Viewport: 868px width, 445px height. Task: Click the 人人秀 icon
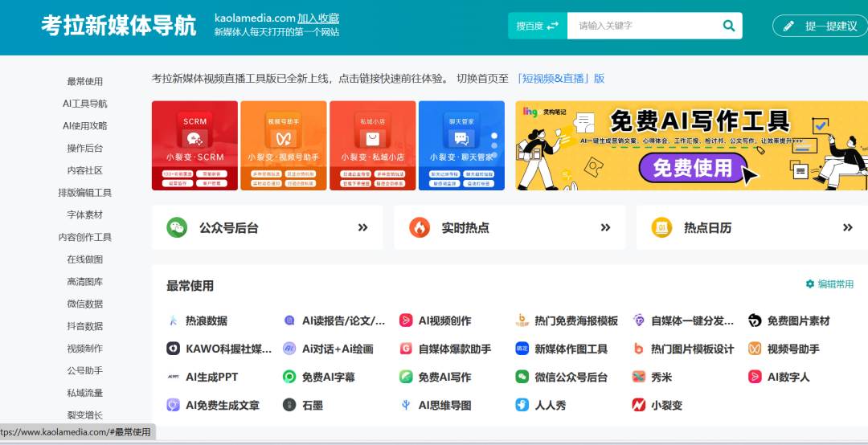click(522, 405)
